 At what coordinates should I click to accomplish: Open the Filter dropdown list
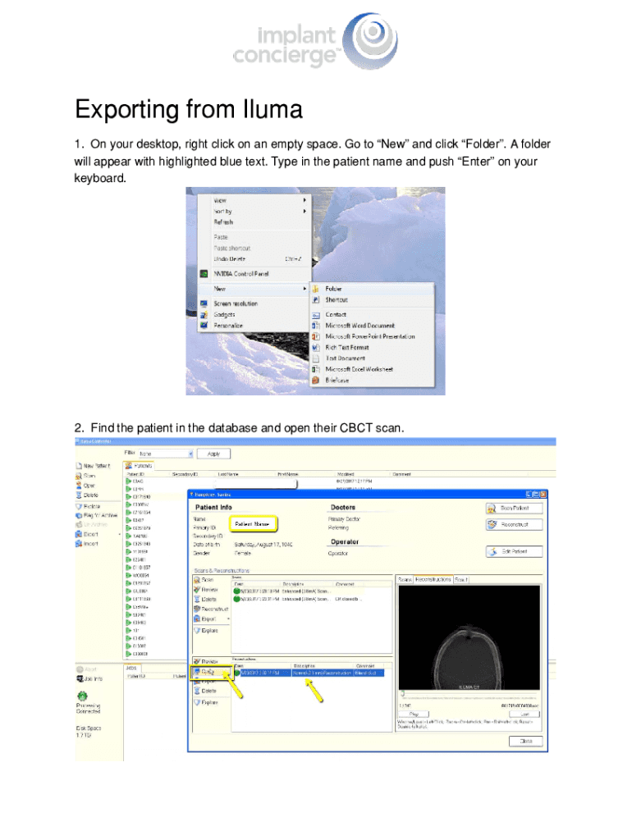(x=190, y=453)
